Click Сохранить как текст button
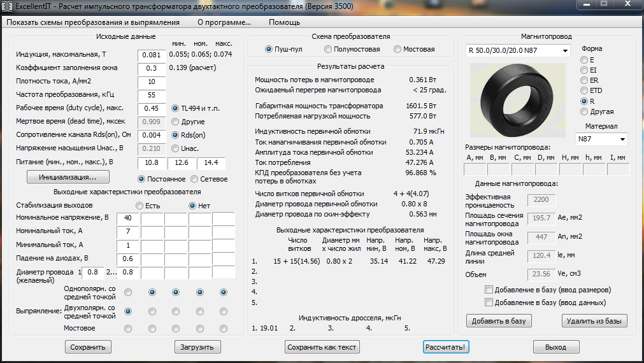Viewport: 644px width, 363px height. 322,347
